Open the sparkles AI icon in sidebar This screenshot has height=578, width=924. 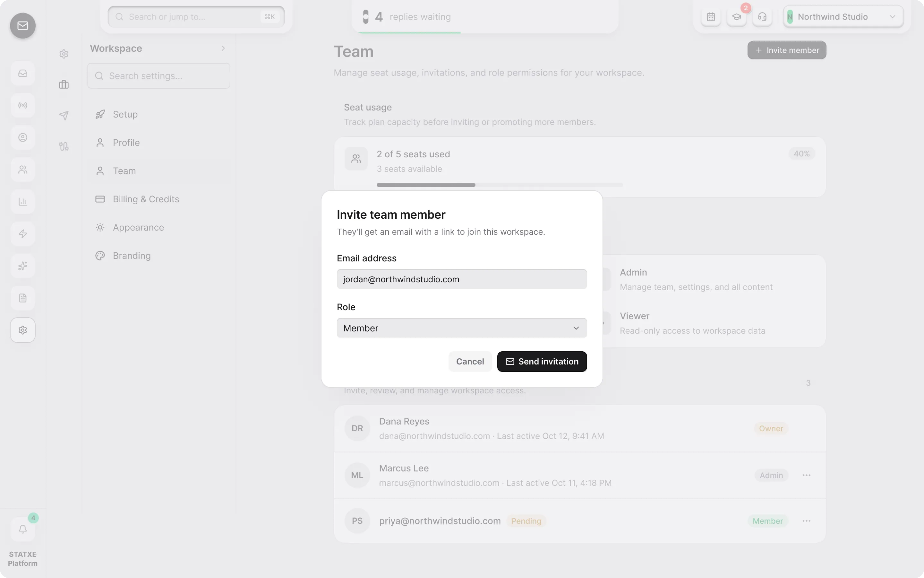pos(22,266)
